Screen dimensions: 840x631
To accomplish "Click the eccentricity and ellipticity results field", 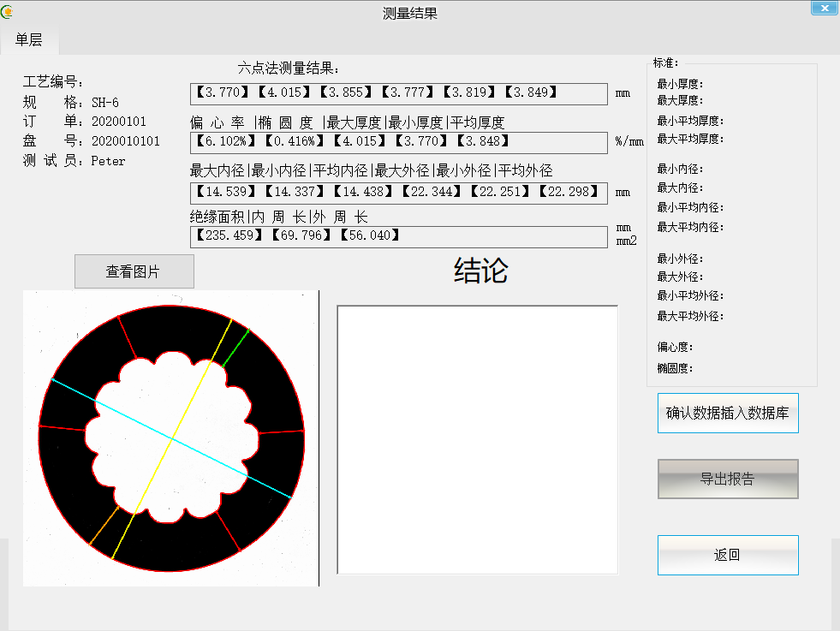I will point(398,142).
